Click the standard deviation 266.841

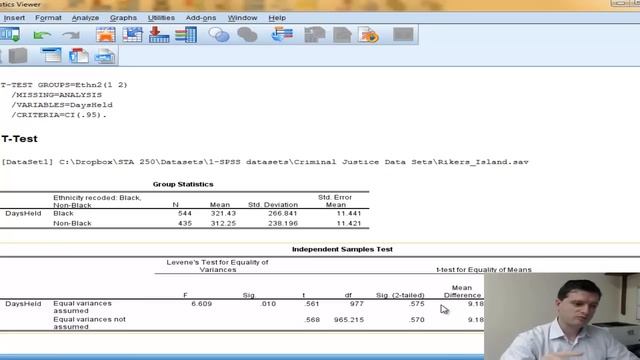283,213
